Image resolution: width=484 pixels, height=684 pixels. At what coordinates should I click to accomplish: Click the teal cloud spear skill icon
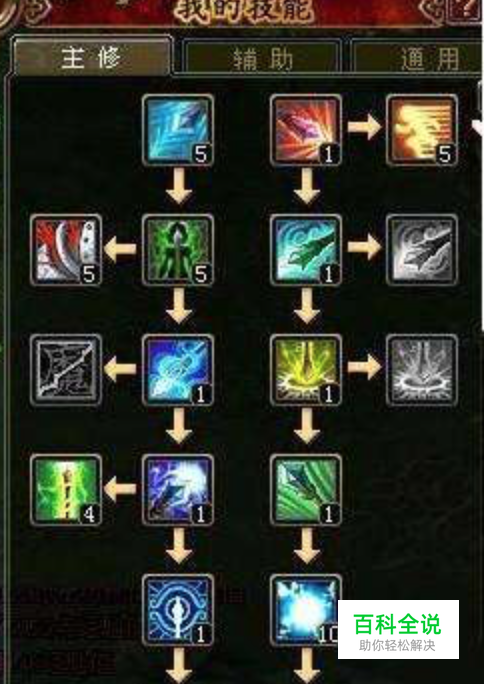306,250
